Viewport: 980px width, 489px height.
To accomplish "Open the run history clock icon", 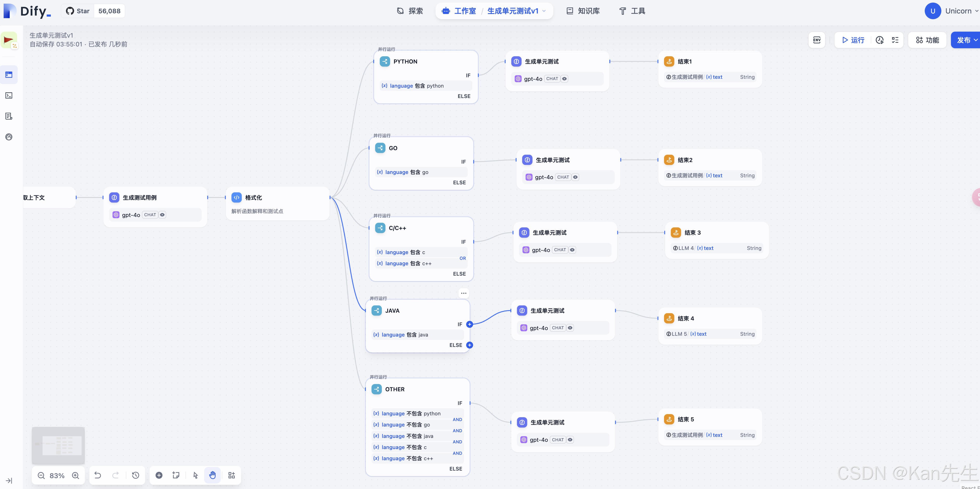I will pos(879,40).
